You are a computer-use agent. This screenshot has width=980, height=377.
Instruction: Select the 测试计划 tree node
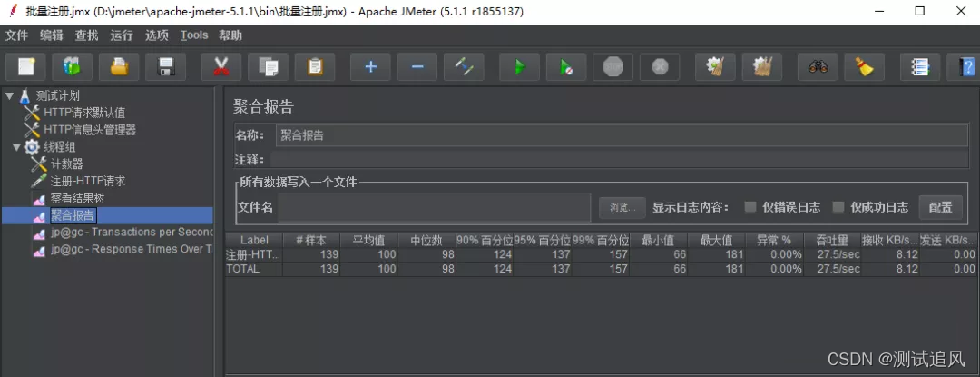click(57, 95)
